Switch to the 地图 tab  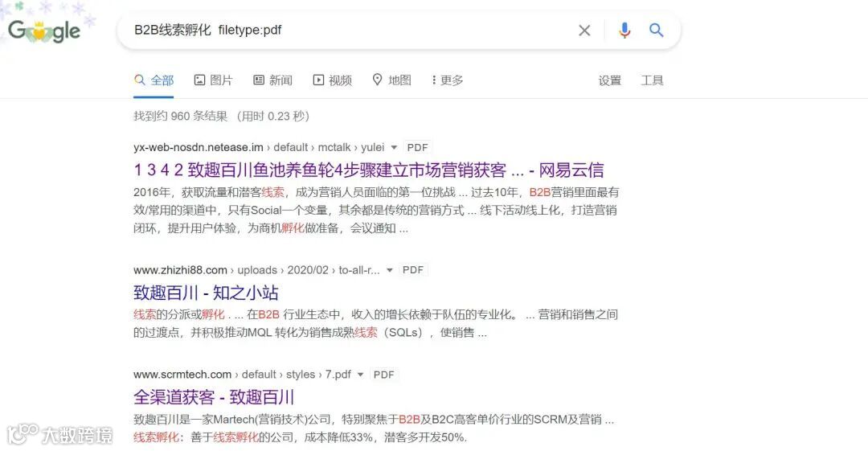click(391, 80)
